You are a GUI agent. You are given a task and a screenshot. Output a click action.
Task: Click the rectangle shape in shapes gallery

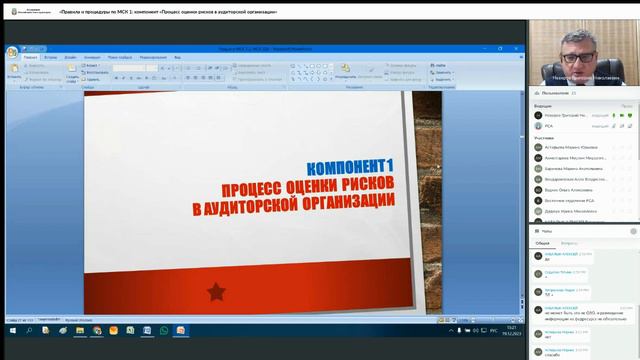point(312,66)
